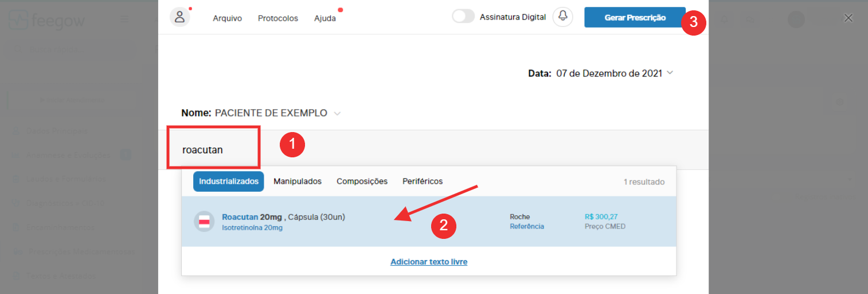Image resolution: width=868 pixels, height=294 pixels.
Task: Click the Roacutan medication pill icon
Action: pyautogui.click(x=204, y=221)
